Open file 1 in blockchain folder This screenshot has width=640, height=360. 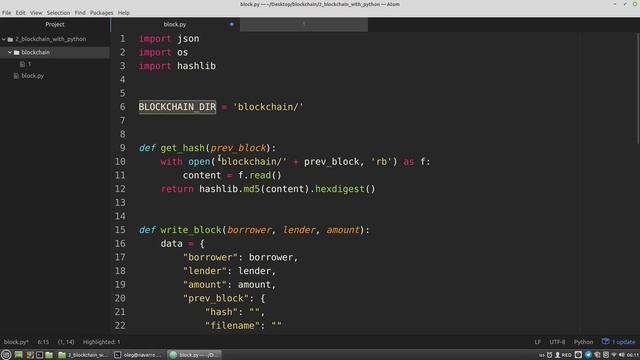click(29, 64)
